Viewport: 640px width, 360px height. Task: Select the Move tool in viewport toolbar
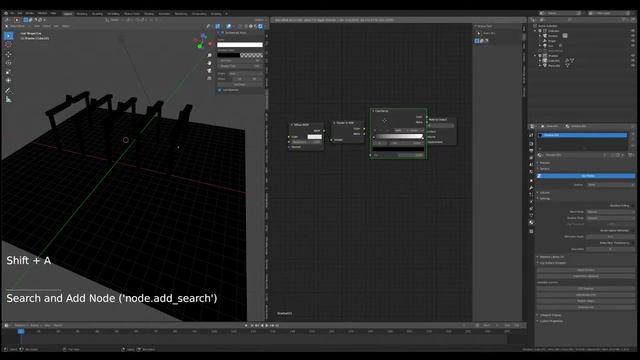coord(9,54)
